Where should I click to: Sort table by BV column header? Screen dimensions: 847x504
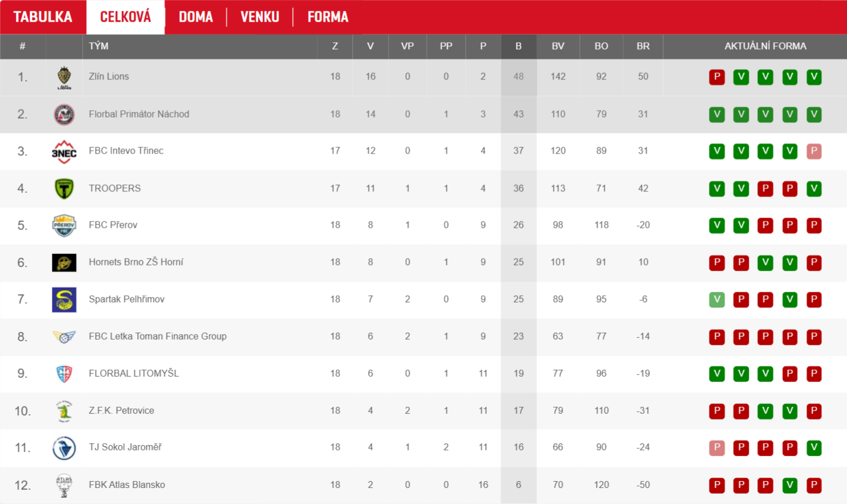coord(558,46)
